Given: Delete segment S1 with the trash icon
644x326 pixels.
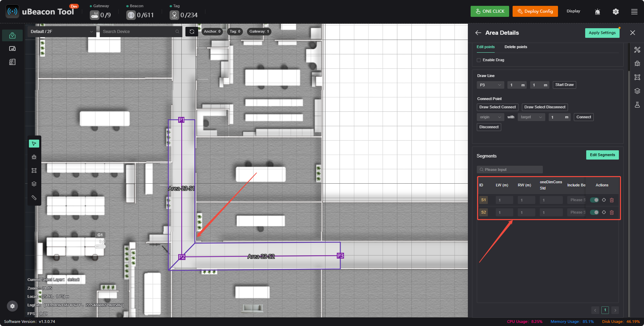Looking at the screenshot, I should [x=612, y=200].
